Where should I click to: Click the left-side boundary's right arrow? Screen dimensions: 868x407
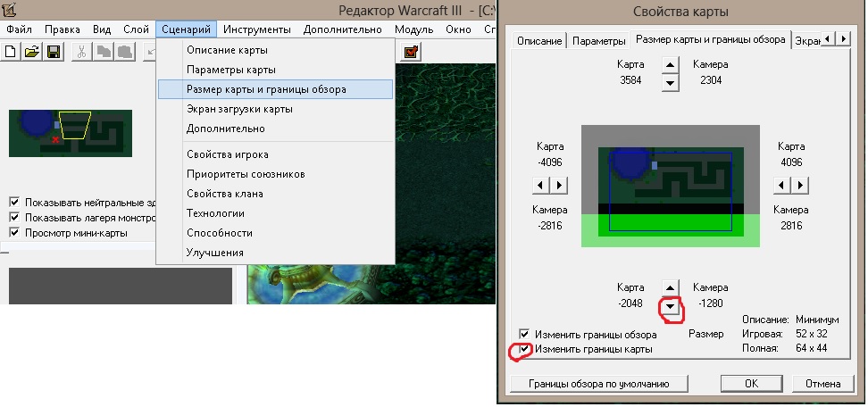click(559, 185)
